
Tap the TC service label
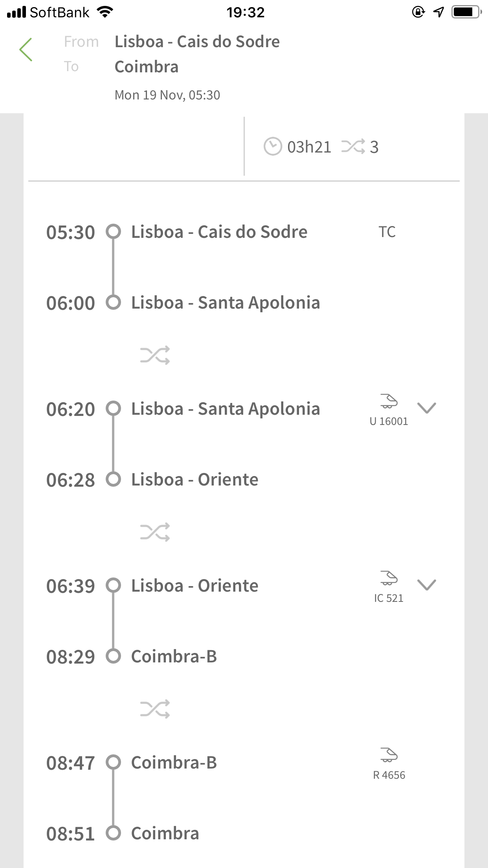pyautogui.click(x=387, y=232)
